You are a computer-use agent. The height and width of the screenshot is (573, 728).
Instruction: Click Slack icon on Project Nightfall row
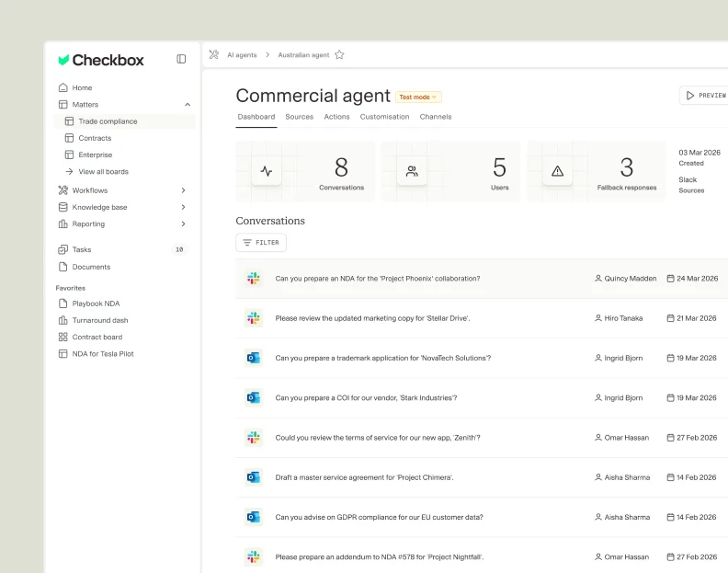[254, 556]
